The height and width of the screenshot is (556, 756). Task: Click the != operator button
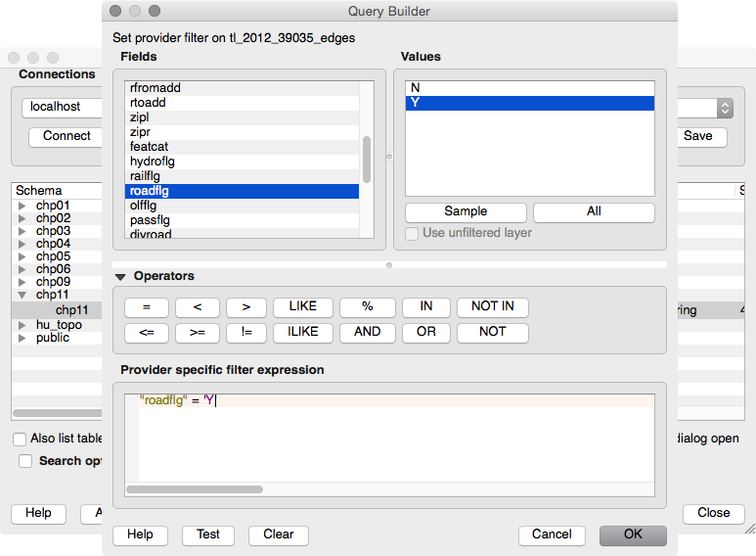pyautogui.click(x=245, y=332)
